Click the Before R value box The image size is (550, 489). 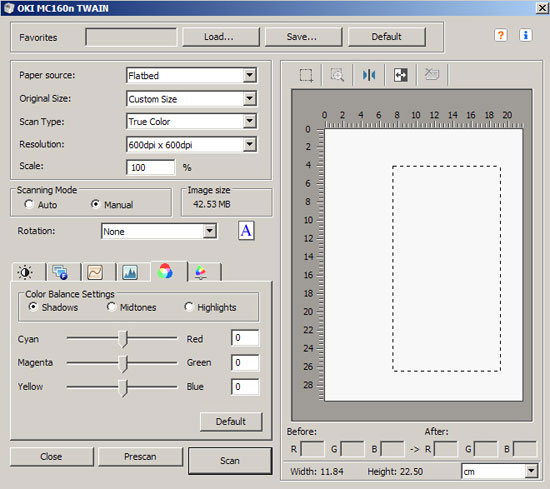(312, 449)
